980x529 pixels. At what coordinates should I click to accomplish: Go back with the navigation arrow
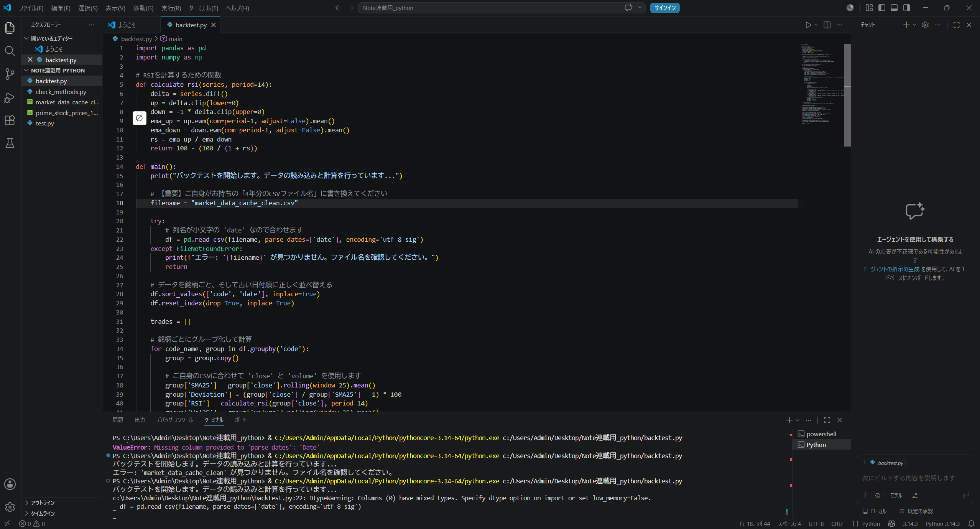(x=338, y=8)
